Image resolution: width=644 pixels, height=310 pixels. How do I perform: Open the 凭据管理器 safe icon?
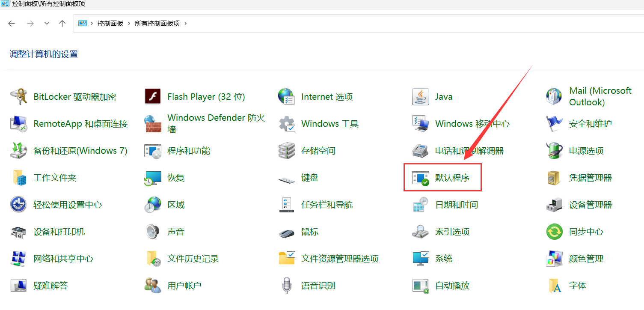coord(554,178)
